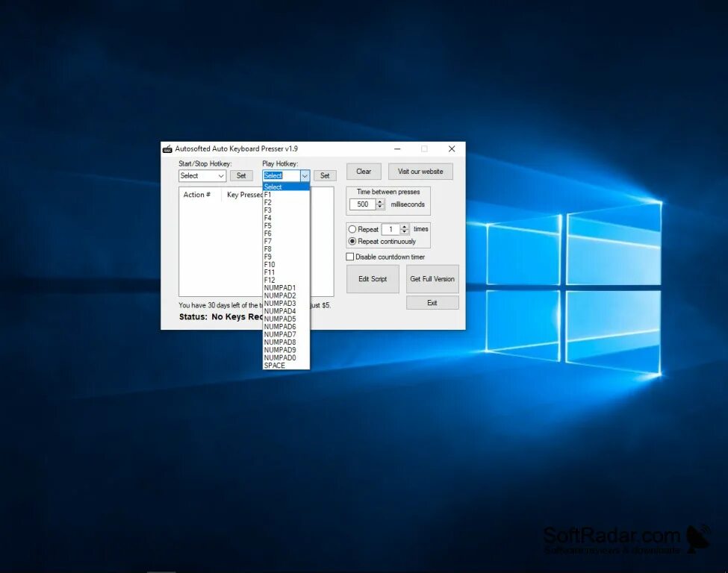Viewport: 728px width, 573px height.
Task: Click Set button beside Start/Stop Hotkey
Action: (x=241, y=176)
